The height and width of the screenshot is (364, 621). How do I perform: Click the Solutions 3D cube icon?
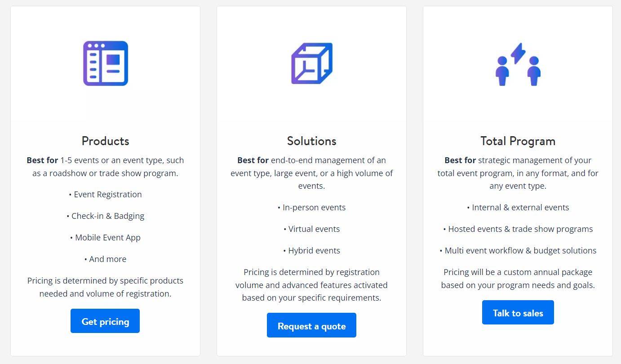[311, 63]
